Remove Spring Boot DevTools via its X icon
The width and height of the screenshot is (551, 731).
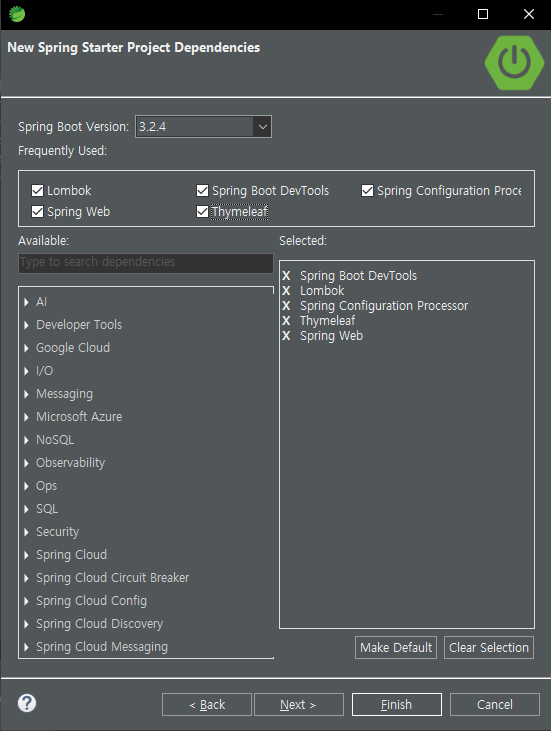click(286, 276)
